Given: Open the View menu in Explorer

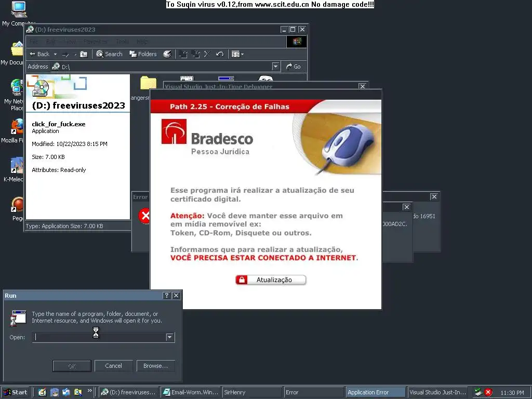Looking at the screenshot, I should [70, 42].
